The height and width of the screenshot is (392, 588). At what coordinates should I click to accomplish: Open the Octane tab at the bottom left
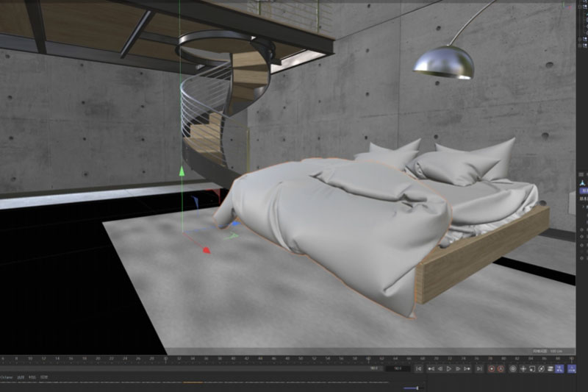6,377
